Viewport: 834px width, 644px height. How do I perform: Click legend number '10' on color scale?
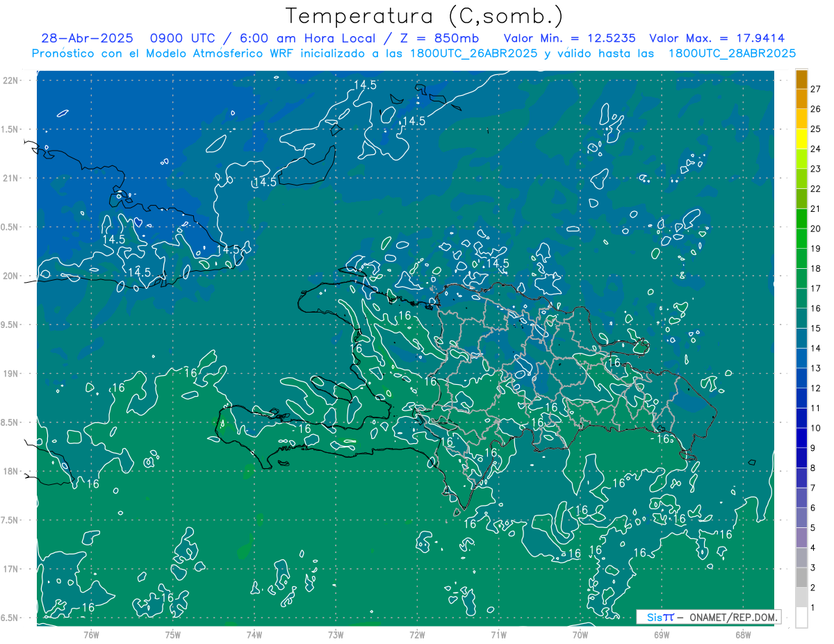click(x=816, y=428)
